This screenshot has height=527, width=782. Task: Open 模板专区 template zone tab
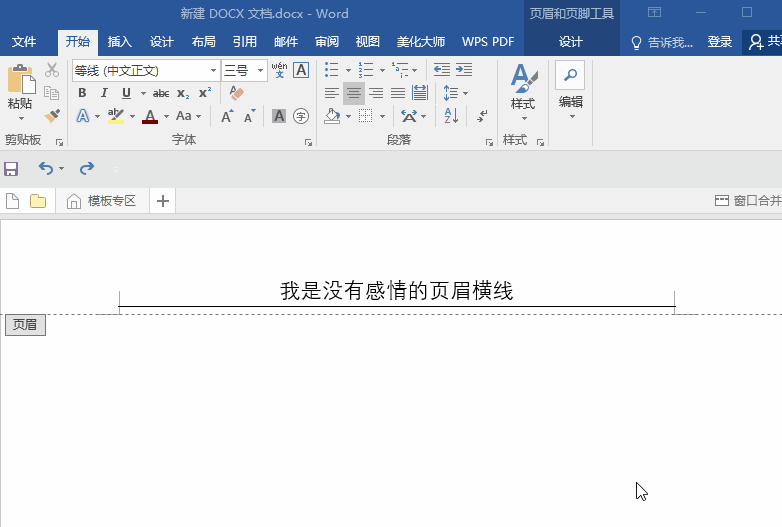pyautogui.click(x=102, y=201)
